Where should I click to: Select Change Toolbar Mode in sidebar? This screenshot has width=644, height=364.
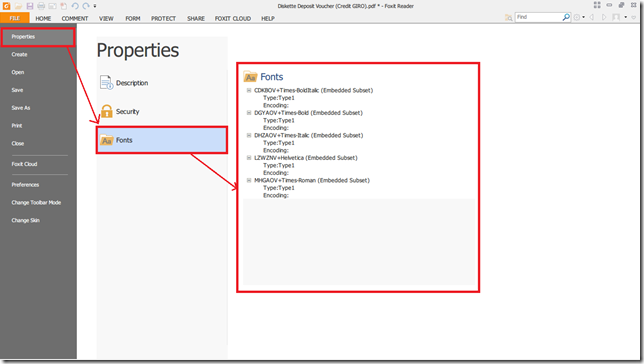point(36,203)
